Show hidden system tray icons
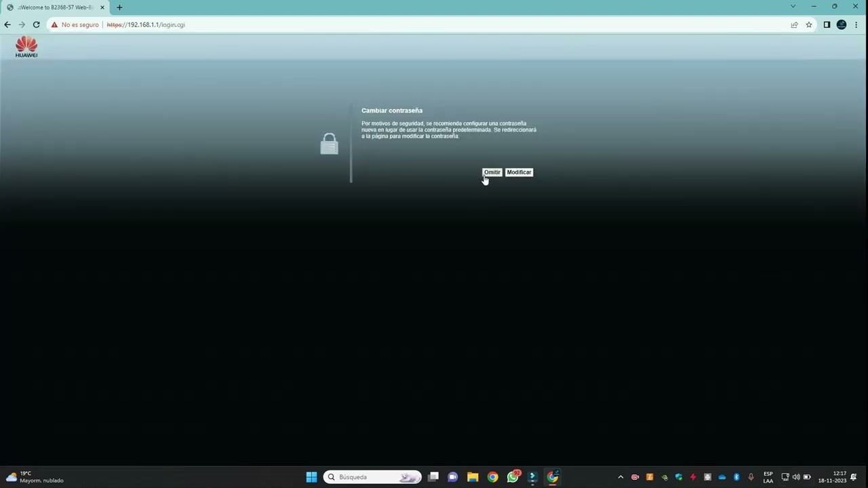The width and height of the screenshot is (868, 488). click(620, 477)
